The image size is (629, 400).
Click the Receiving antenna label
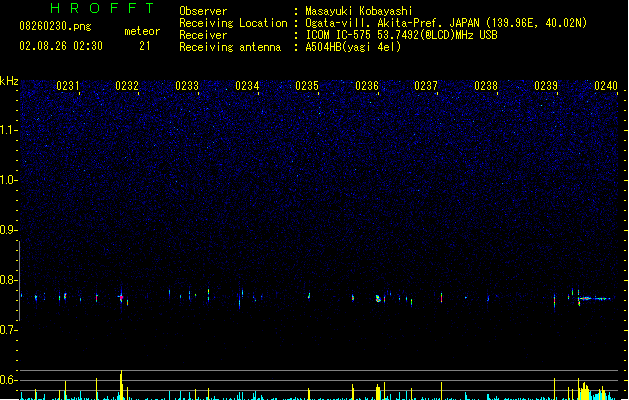tap(230, 47)
